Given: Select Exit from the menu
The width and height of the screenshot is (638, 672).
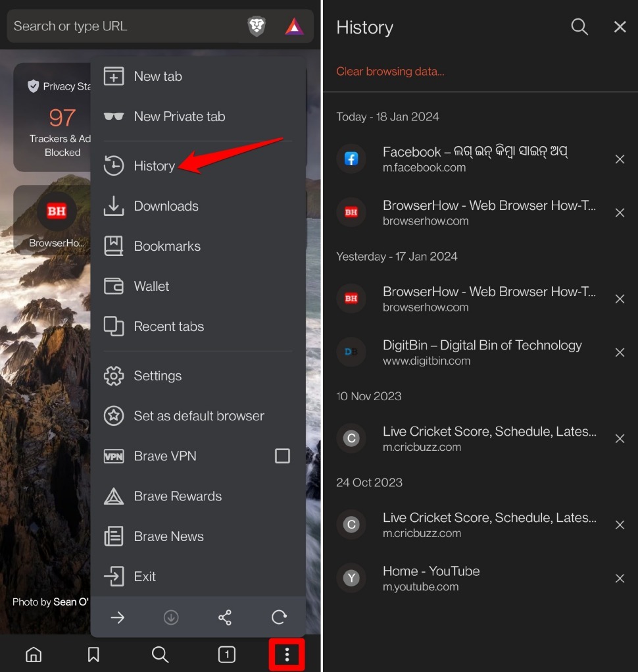Looking at the screenshot, I should [x=198, y=577].
